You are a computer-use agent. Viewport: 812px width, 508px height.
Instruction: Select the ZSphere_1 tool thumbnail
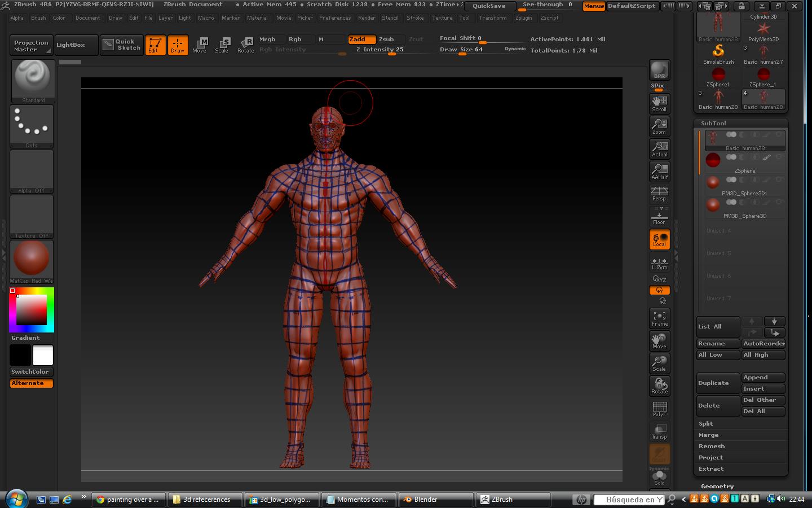(763, 77)
